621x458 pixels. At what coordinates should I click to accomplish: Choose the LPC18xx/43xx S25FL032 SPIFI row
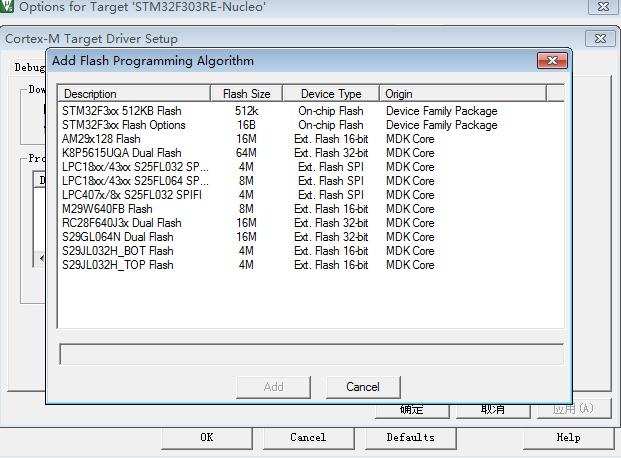point(311,167)
